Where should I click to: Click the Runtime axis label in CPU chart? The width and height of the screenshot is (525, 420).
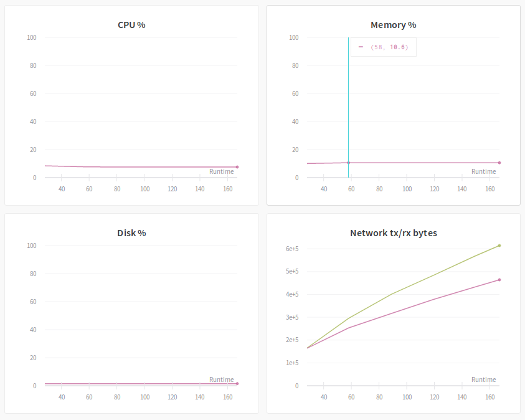tap(221, 171)
